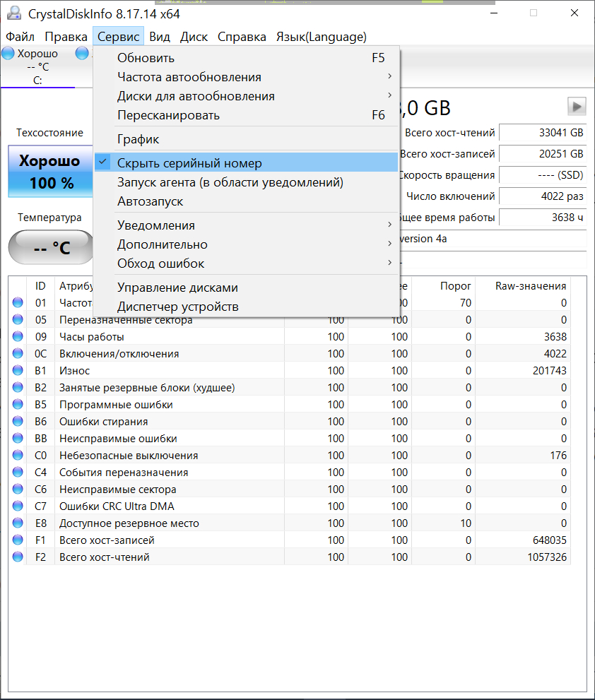The image size is (595, 700).
Task: Close the open Сервис menu
Action: point(119,37)
